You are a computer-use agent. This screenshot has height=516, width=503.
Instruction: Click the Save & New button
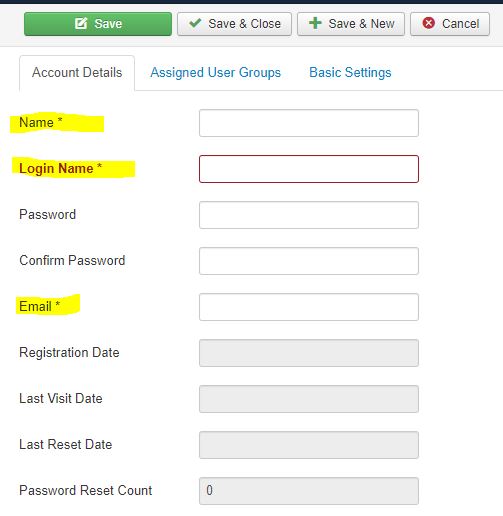(351, 24)
